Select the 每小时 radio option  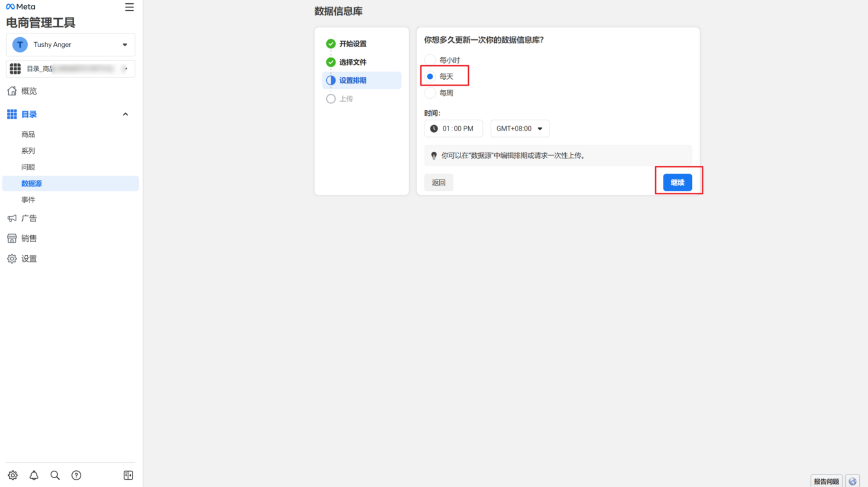[x=430, y=60]
